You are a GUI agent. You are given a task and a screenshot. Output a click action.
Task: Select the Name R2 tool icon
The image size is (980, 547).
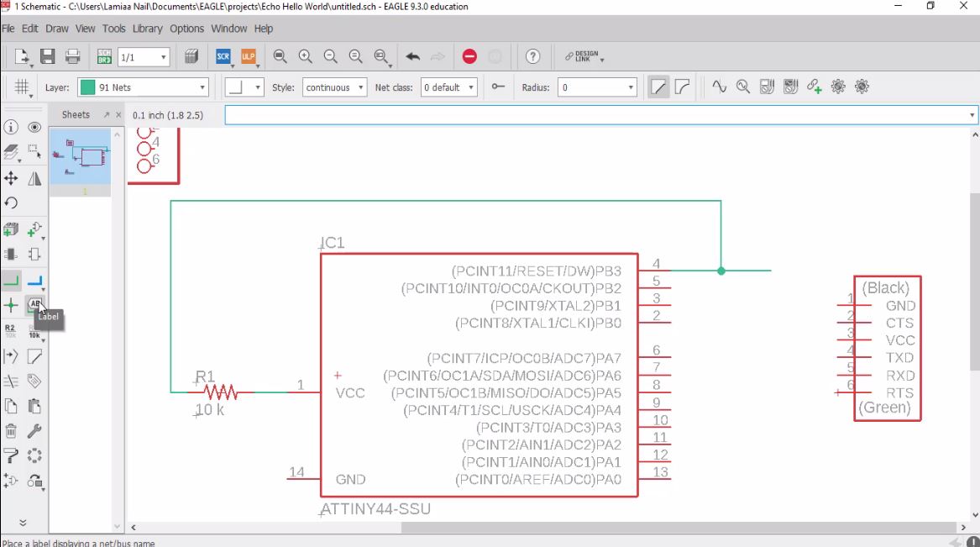click(11, 331)
